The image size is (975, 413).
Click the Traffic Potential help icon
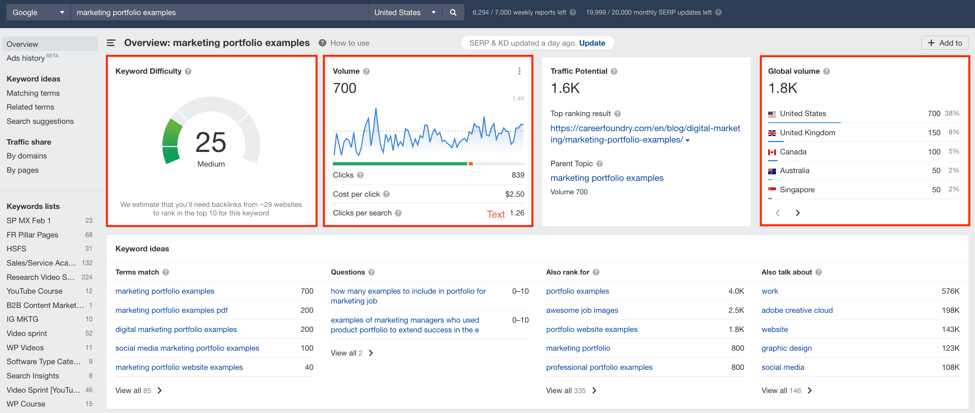pos(614,72)
